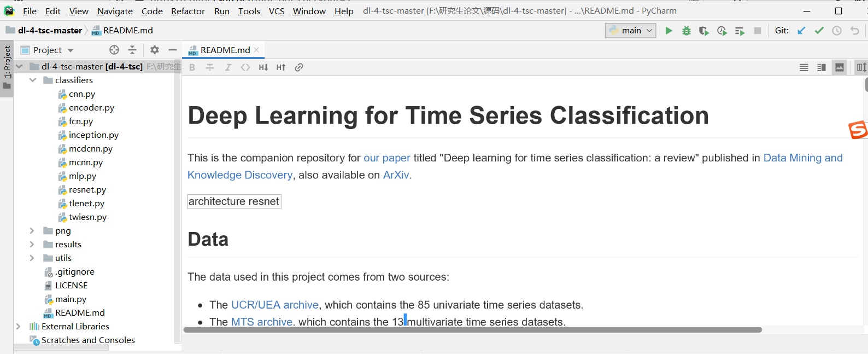Toggle italic formatting in markdown toolbar

point(228,67)
